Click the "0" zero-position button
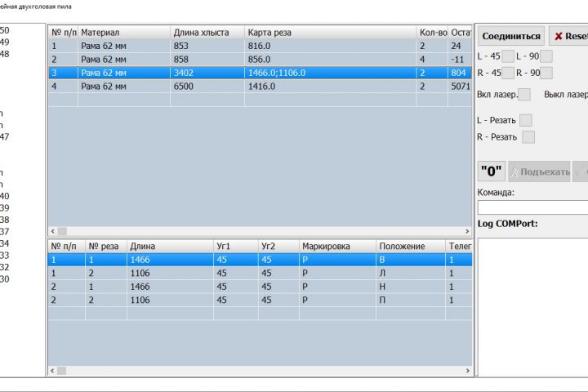Screen dimensions: 588x392 pos(492,171)
